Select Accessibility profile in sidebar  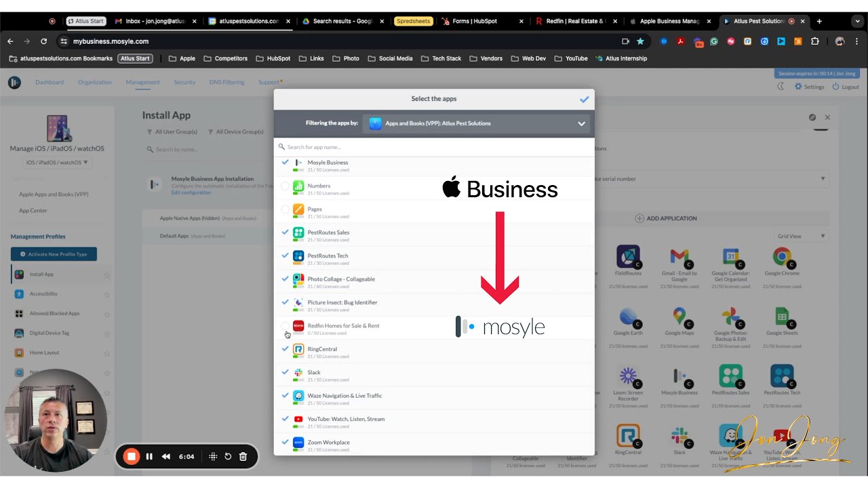(x=43, y=293)
